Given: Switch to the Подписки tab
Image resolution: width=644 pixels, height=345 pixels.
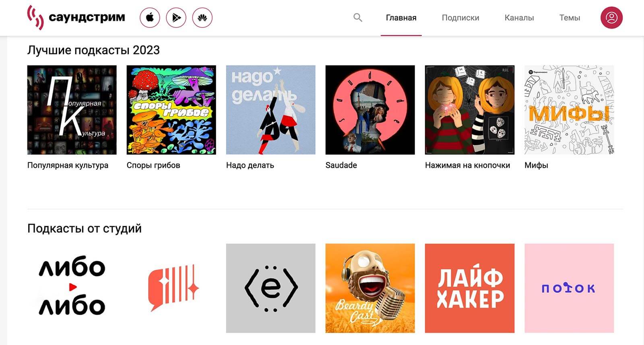Looking at the screenshot, I should 460,18.
